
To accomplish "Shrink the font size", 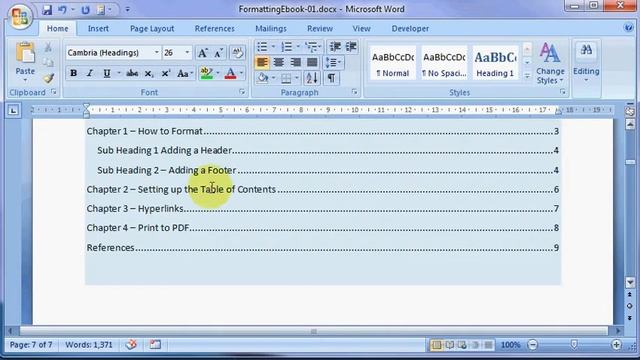I will [218, 53].
